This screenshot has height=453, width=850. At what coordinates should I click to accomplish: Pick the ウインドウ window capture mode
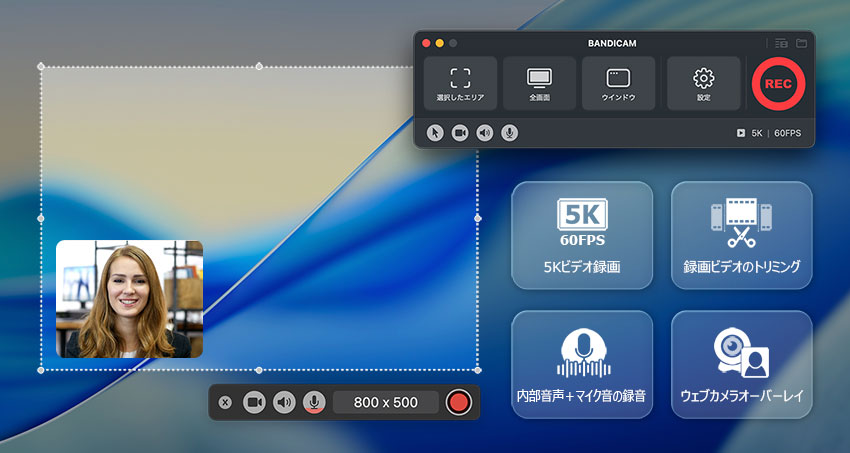point(618,83)
